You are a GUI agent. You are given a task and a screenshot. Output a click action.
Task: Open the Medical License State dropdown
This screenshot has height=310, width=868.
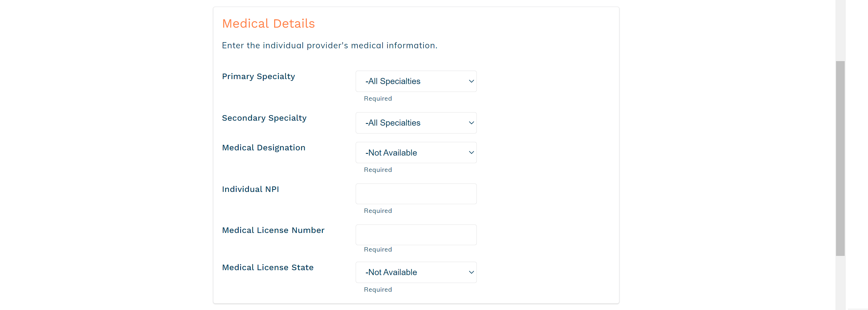416,272
